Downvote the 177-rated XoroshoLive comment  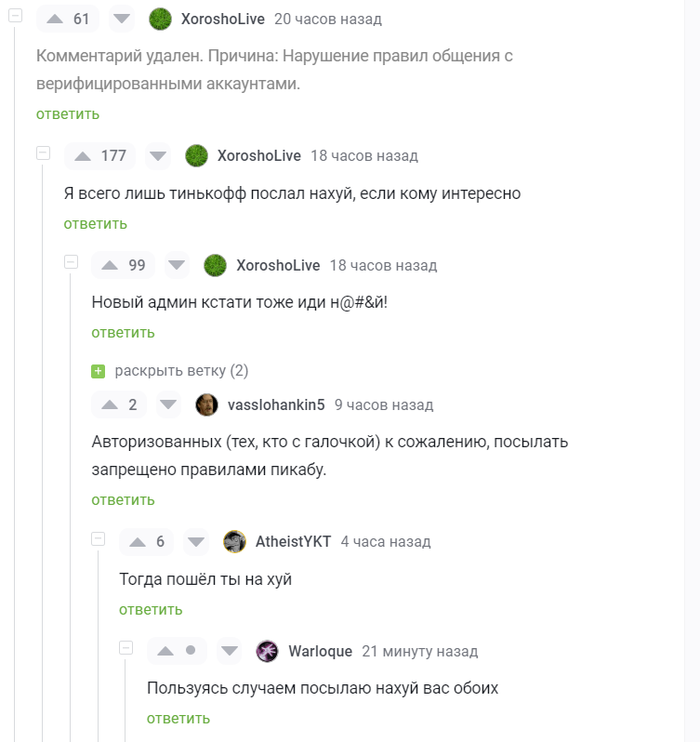pos(159,156)
